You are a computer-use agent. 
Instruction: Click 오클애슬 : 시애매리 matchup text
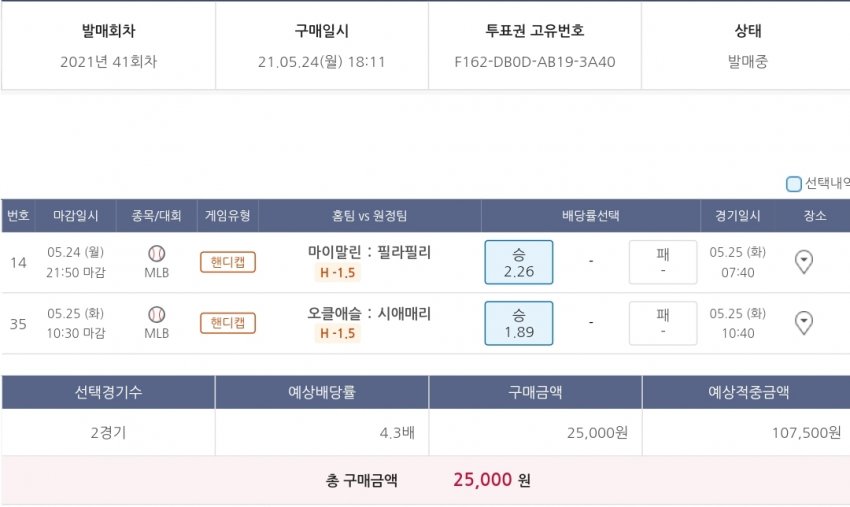369,313
